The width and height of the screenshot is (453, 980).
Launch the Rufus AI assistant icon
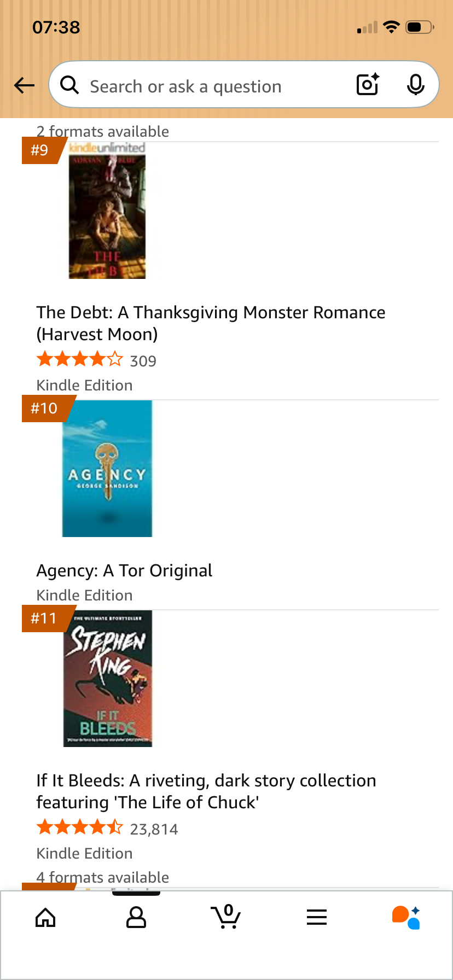pos(406,917)
